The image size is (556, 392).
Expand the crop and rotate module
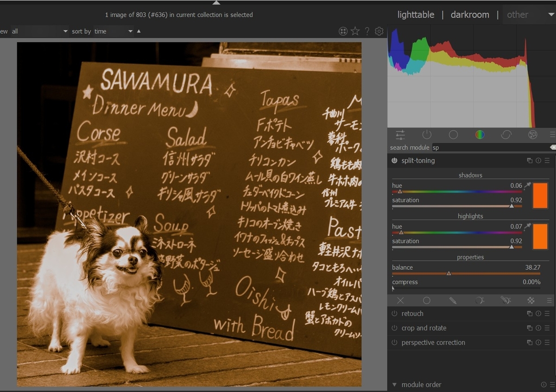tap(424, 328)
